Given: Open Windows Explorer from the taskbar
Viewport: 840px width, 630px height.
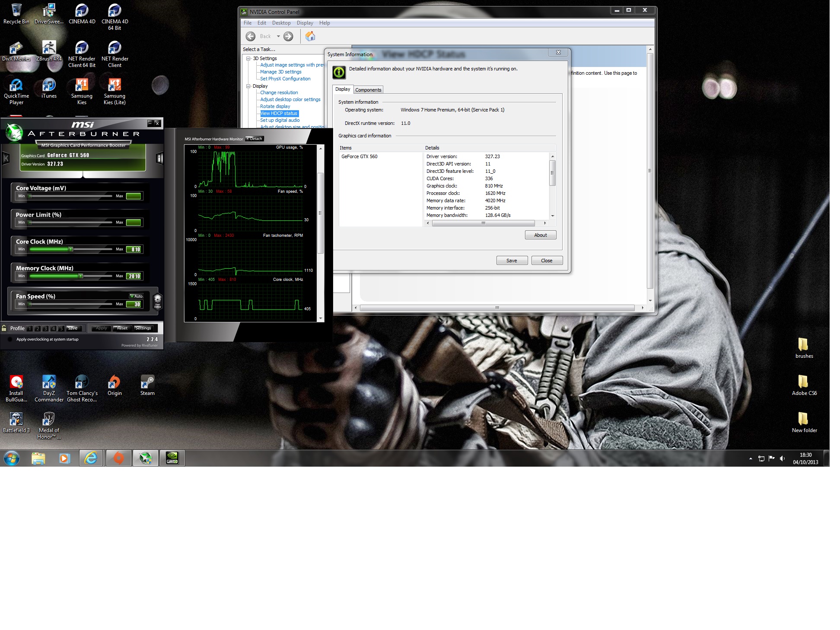Looking at the screenshot, I should point(38,458).
